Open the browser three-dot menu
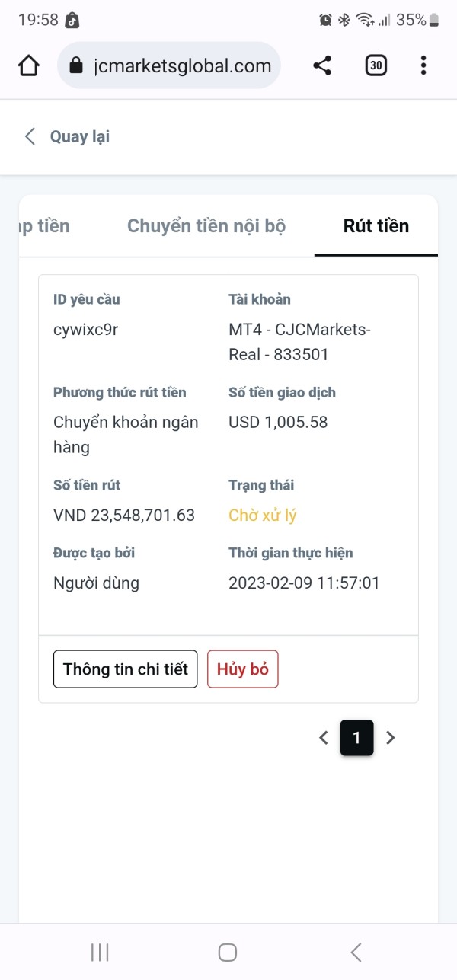Image resolution: width=457 pixels, height=980 pixels. pos(423,65)
